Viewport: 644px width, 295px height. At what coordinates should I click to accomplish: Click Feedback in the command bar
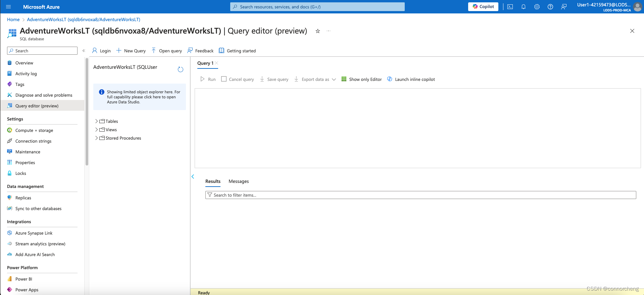coord(200,51)
